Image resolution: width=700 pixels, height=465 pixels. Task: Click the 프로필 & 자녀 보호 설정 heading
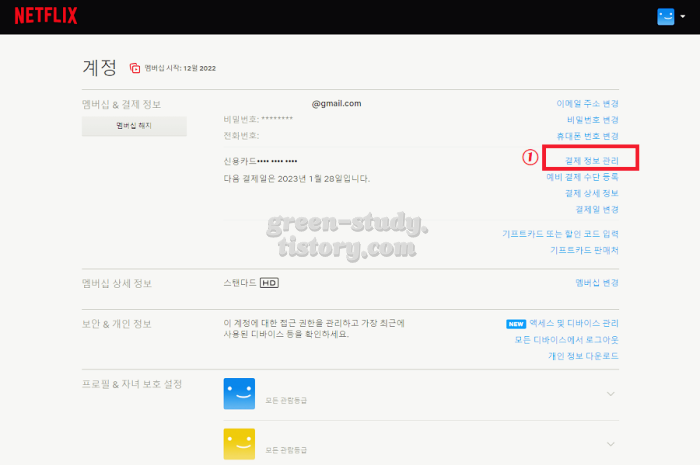tap(132, 384)
